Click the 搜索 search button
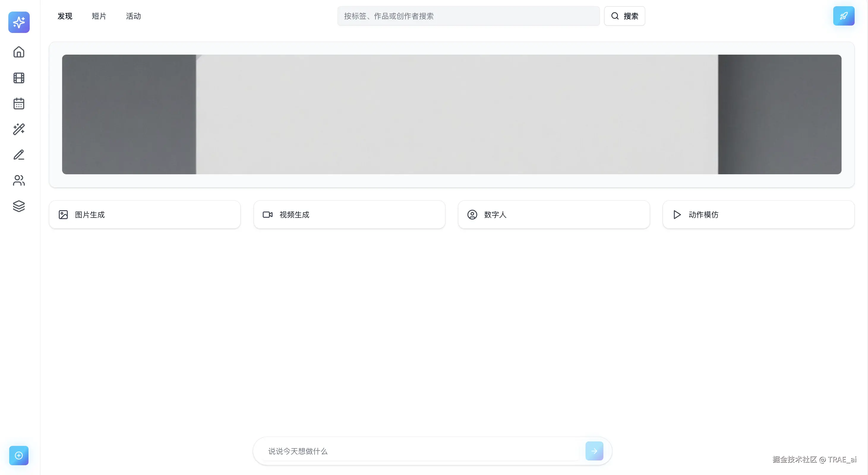868x475 pixels. pos(624,16)
